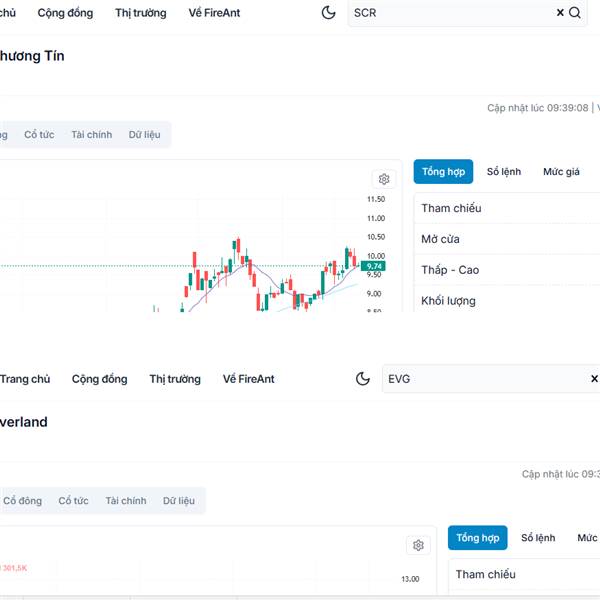Click the magnifier icon in SCR search box
600x600 pixels.
[x=575, y=13]
